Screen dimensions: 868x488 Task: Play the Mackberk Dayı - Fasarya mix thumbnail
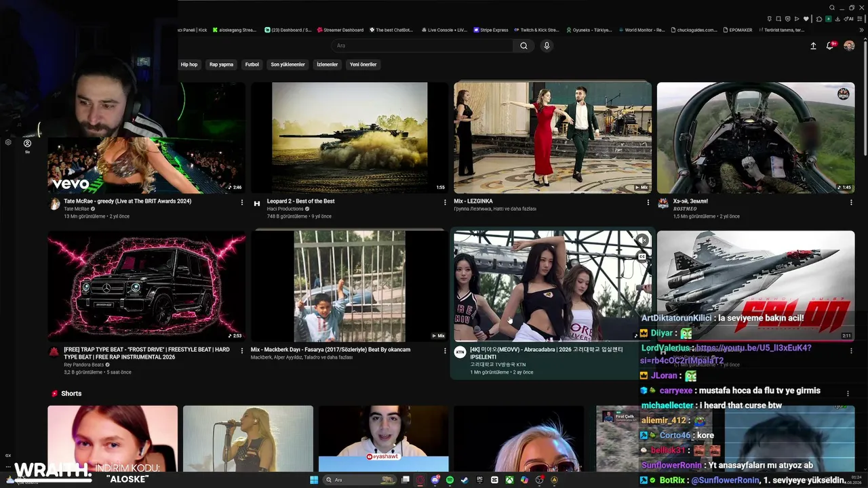click(x=349, y=286)
